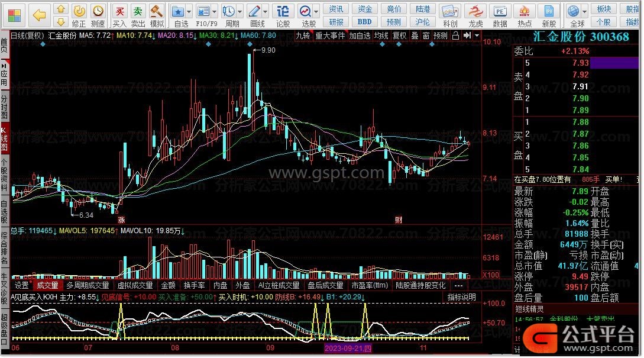Image resolution: width=644 pixels, height=358 pixels.
Task: Open the chart header dropdown arrow
Action: tap(477, 36)
